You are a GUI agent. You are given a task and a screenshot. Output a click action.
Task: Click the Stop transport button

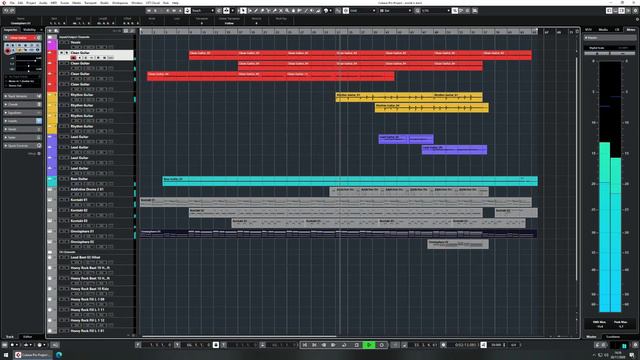357,345
